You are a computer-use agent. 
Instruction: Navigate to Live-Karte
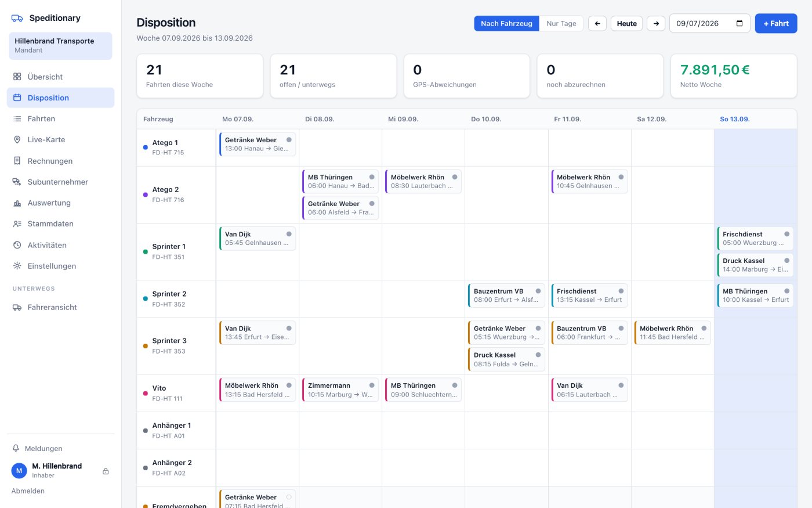[60, 139]
